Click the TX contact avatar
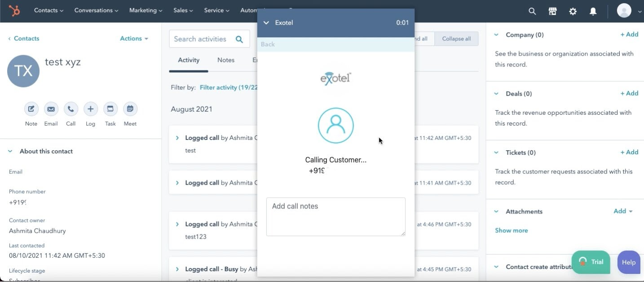The height and width of the screenshot is (282, 644). [23, 71]
